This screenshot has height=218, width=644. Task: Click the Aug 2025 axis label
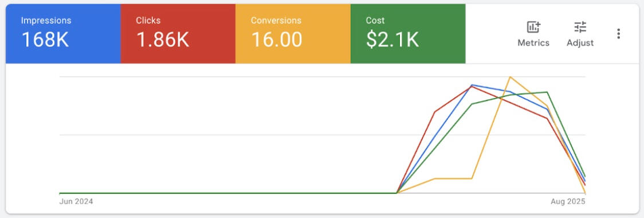(x=568, y=201)
